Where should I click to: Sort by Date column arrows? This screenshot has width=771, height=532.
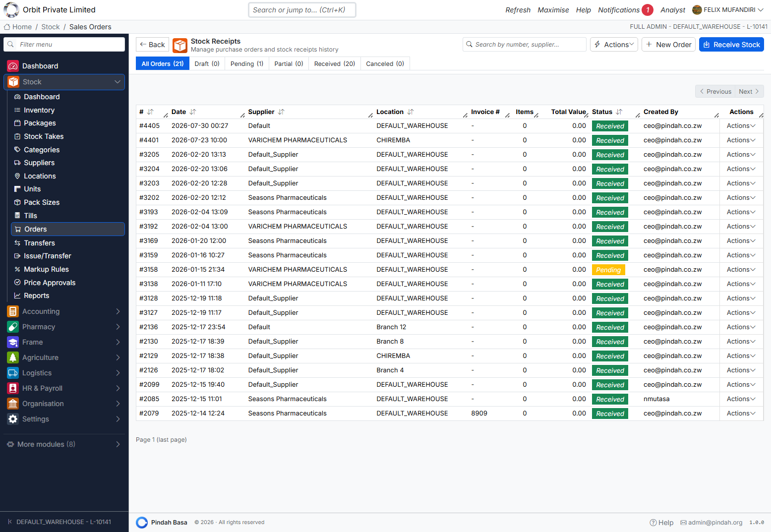tap(193, 112)
